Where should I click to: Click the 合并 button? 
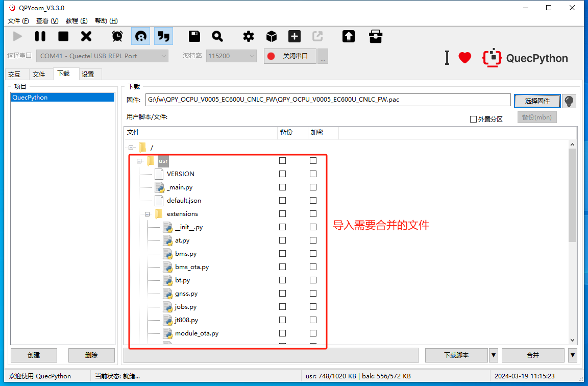coord(533,355)
